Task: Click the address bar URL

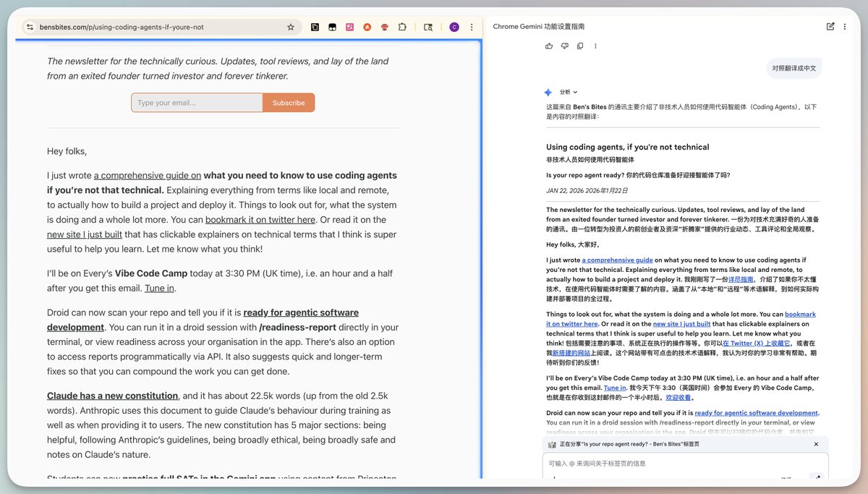Action: click(x=122, y=27)
